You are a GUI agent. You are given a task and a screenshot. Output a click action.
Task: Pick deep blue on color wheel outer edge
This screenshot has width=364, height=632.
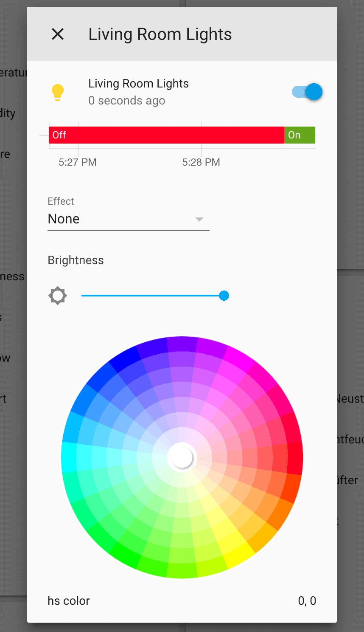click(x=125, y=359)
